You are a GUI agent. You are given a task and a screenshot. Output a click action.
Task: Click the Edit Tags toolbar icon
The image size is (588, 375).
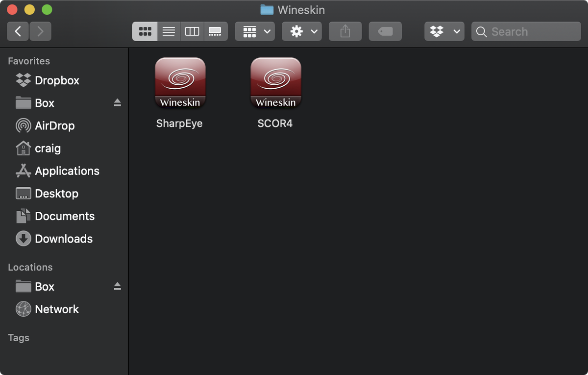(385, 31)
